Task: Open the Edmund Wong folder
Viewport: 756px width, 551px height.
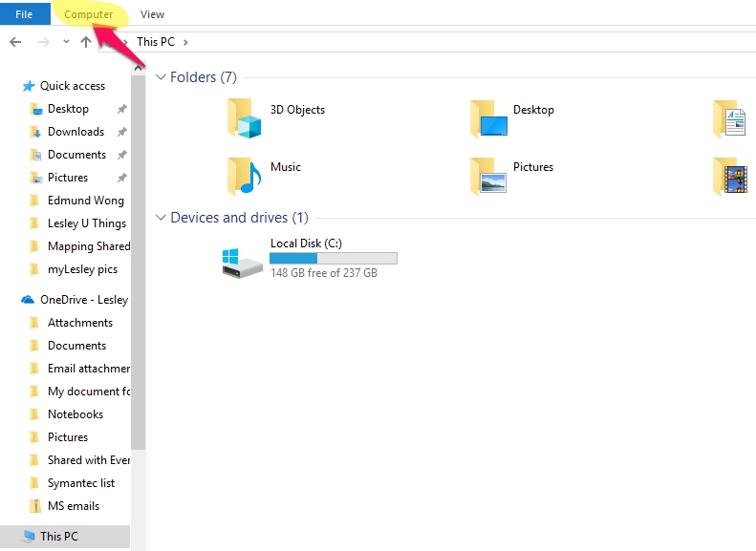Action: coord(85,201)
